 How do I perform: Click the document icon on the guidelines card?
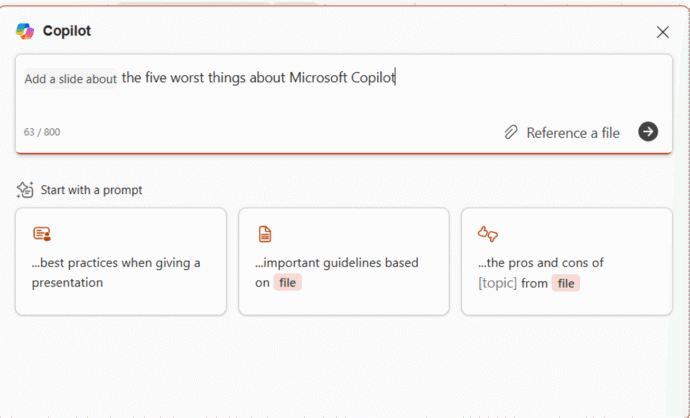click(265, 234)
